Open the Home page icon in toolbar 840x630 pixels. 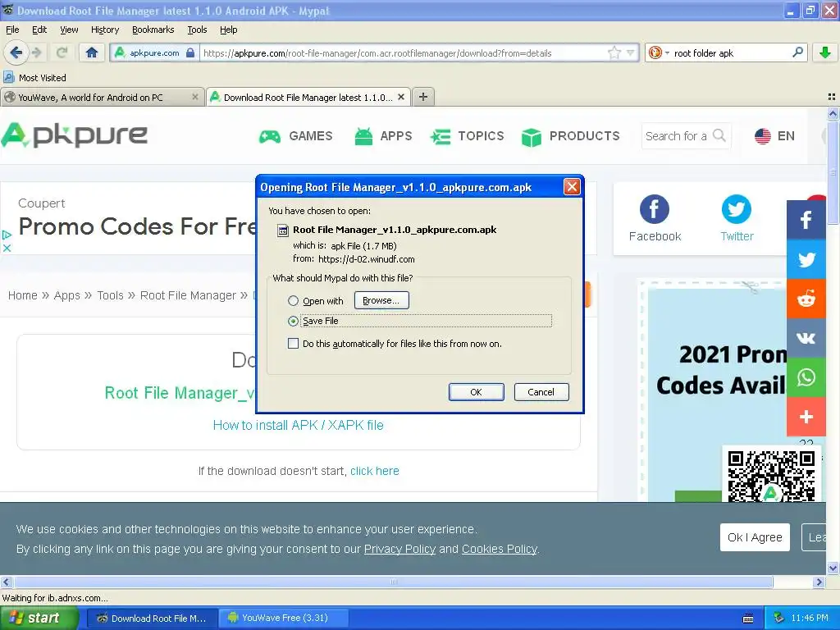(x=92, y=52)
